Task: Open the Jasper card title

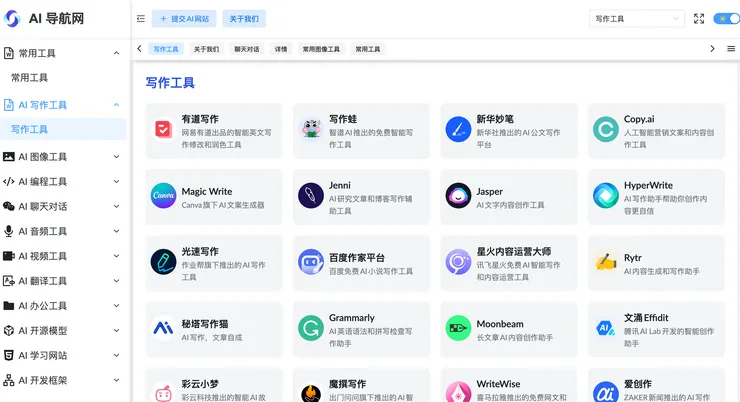Action: [489, 192]
